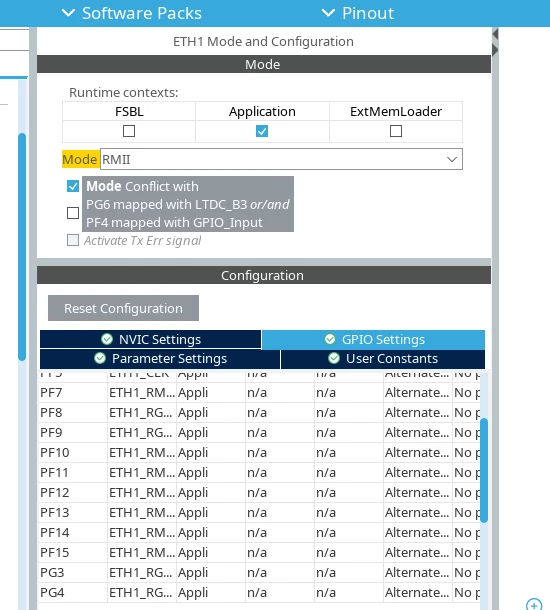The height and width of the screenshot is (610, 550).
Task: Open the Software Packs dropdown menu
Action: 132,13
